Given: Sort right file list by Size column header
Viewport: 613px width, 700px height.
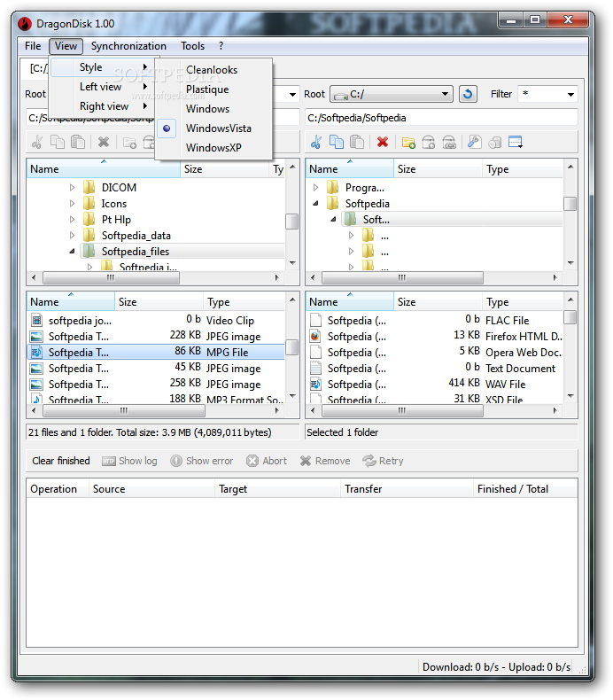Looking at the screenshot, I should click(x=438, y=302).
